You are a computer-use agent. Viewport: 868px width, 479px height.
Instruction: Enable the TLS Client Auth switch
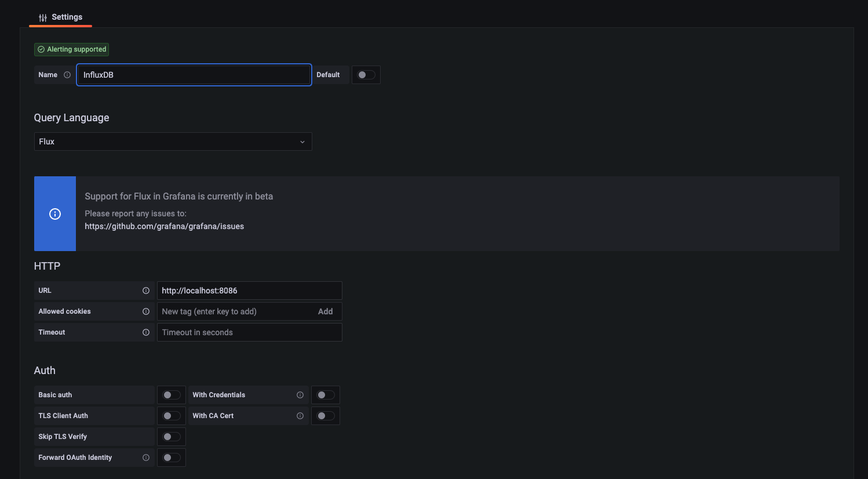pos(172,416)
